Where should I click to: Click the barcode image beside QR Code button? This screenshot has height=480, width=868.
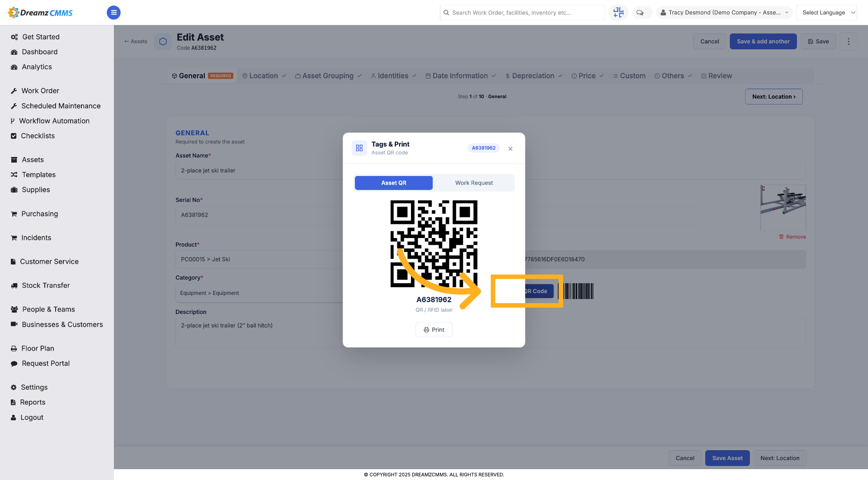click(x=576, y=291)
